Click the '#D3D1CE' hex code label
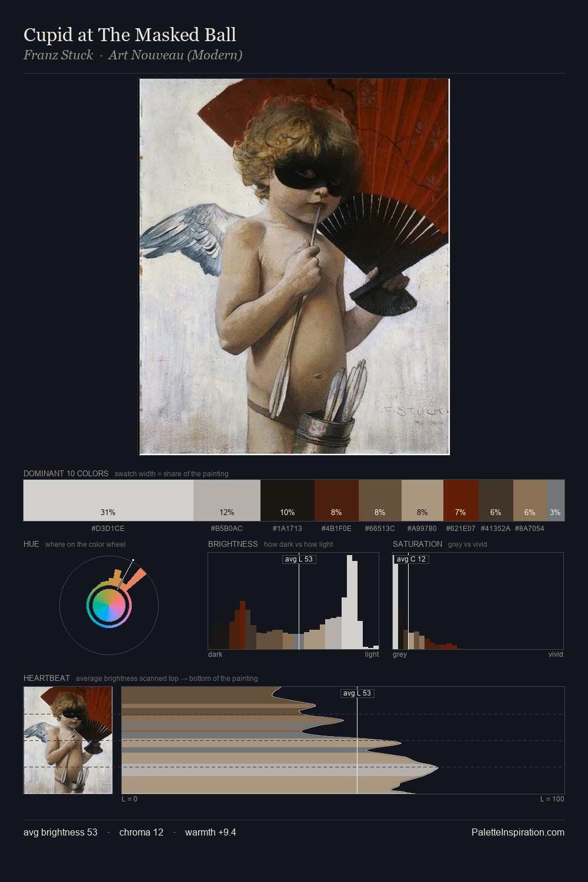This screenshot has width=588, height=882. 108,529
